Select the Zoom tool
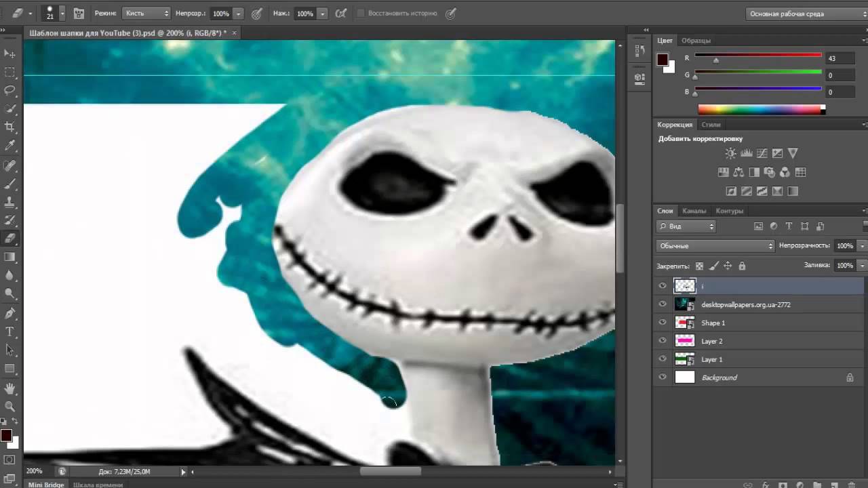This screenshot has width=868, height=488. coord(9,407)
